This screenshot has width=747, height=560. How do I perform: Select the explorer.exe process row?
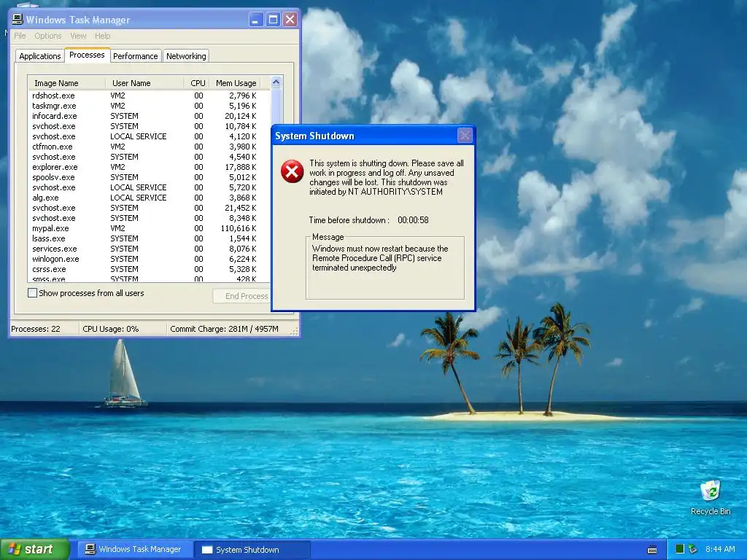(x=149, y=167)
